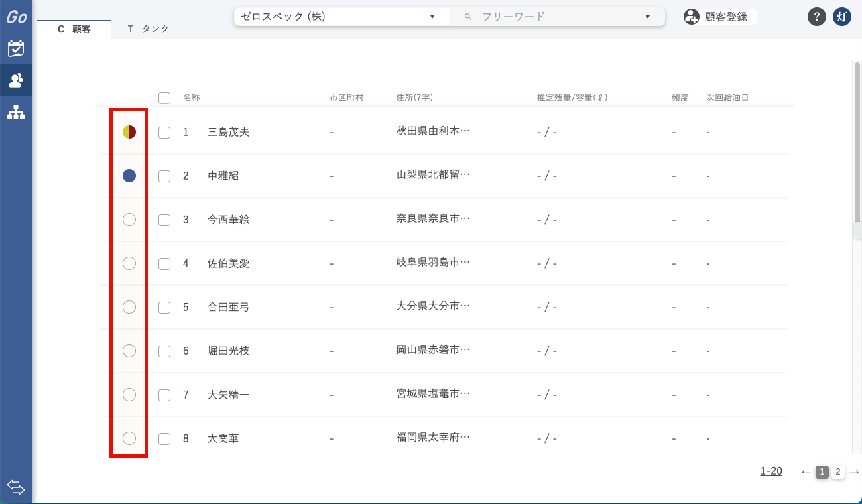862x504 pixels.
Task: Click the empty status circle for 佐伯美愛
Action: [x=129, y=263]
